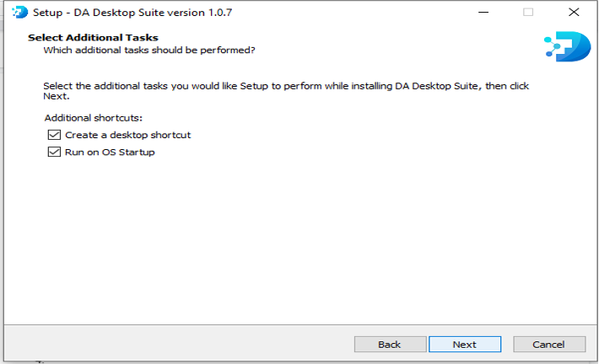599x364 pixels.
Task: Click the greyed-out maximize button
Action: 528,13
